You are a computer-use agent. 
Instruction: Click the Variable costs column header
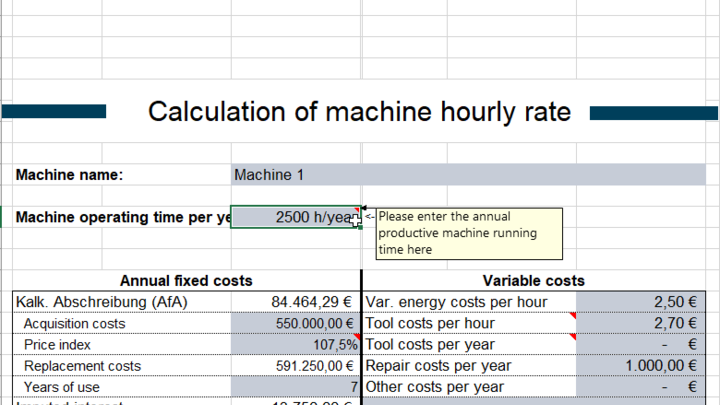coord(533,281)
